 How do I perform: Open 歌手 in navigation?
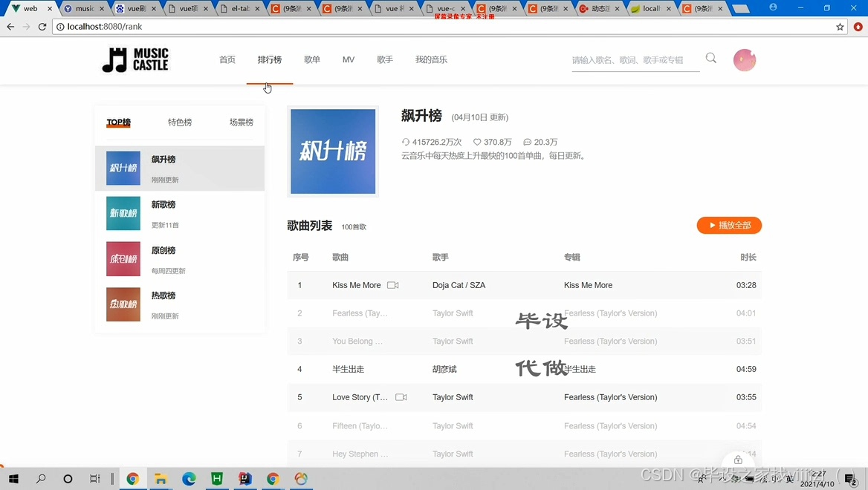(385, 59)
